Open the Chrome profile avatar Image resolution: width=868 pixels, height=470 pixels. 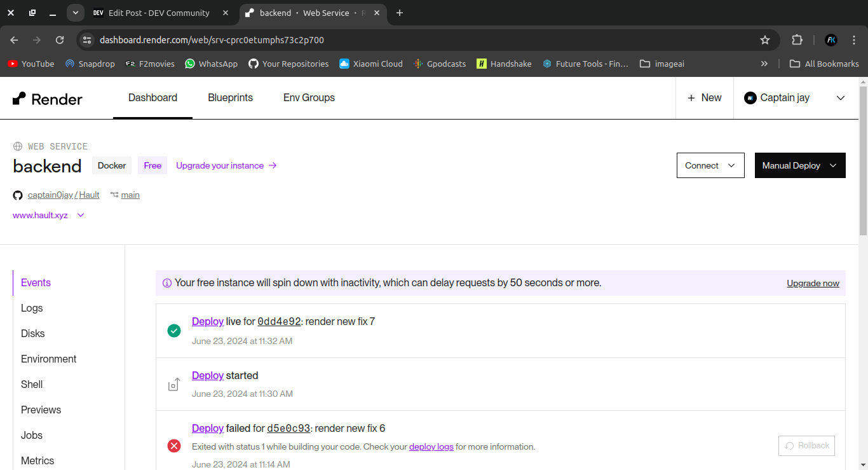click(x=831, y=40)
